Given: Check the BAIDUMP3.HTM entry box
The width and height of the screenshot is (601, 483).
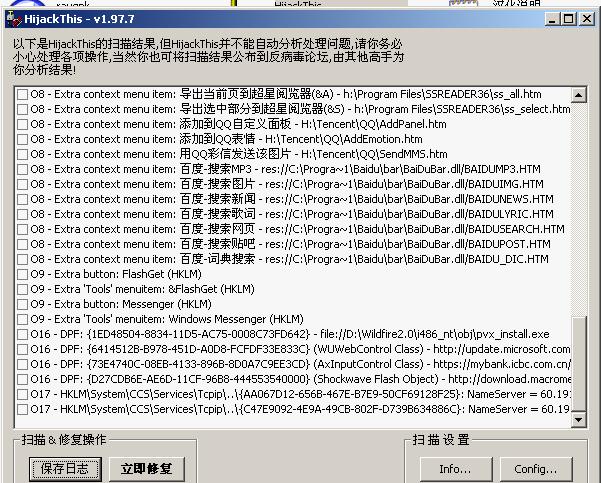Looking at the screenshot, I should pyautogui.click(x=22, y=169).
